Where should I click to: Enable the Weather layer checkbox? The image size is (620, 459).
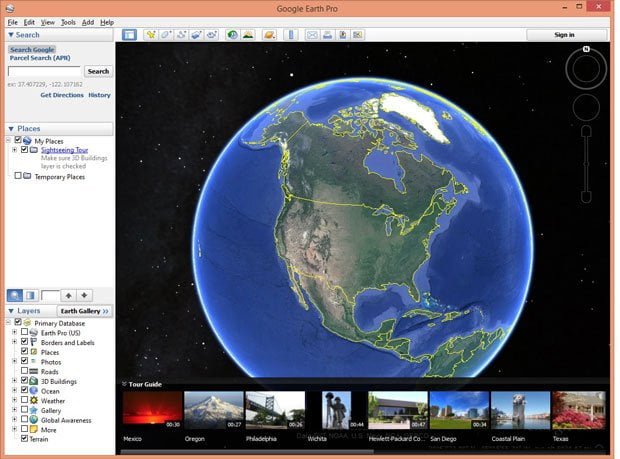25,400
